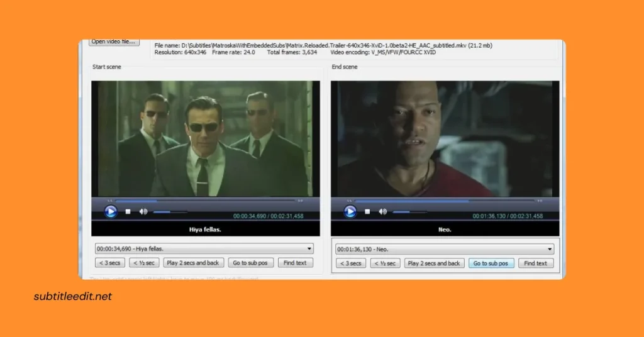Image resolution: width=644 pixels, height=337 pixels.
Task: Click '< ½ sec' under Start scene
Action: [144, 263]
